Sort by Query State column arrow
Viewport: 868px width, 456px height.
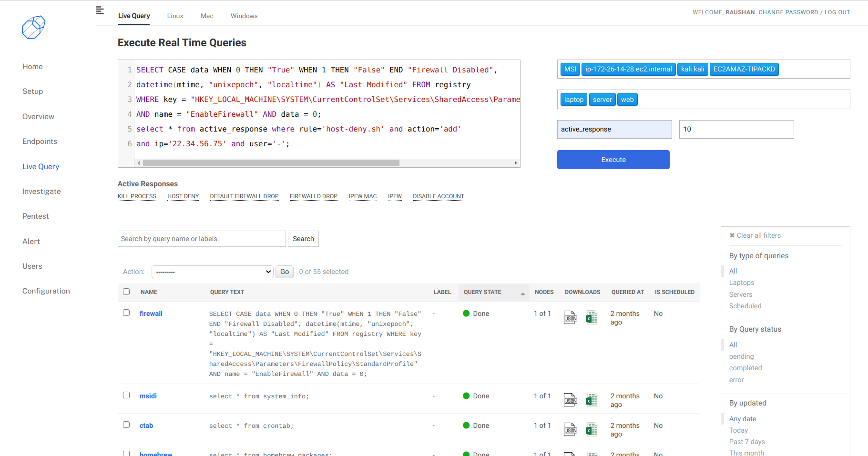[x=522, y=294]
